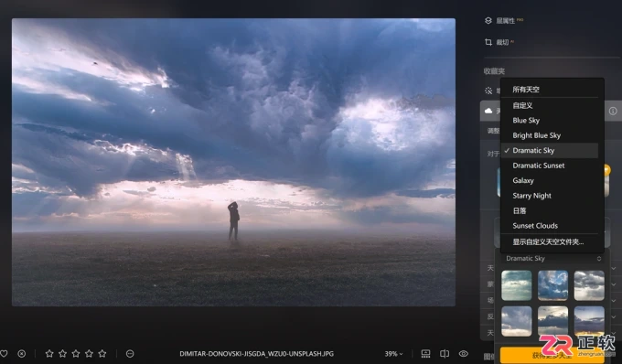
Task: Select the bottom-right sunset sky thumbnail
Action: (589, 321)
